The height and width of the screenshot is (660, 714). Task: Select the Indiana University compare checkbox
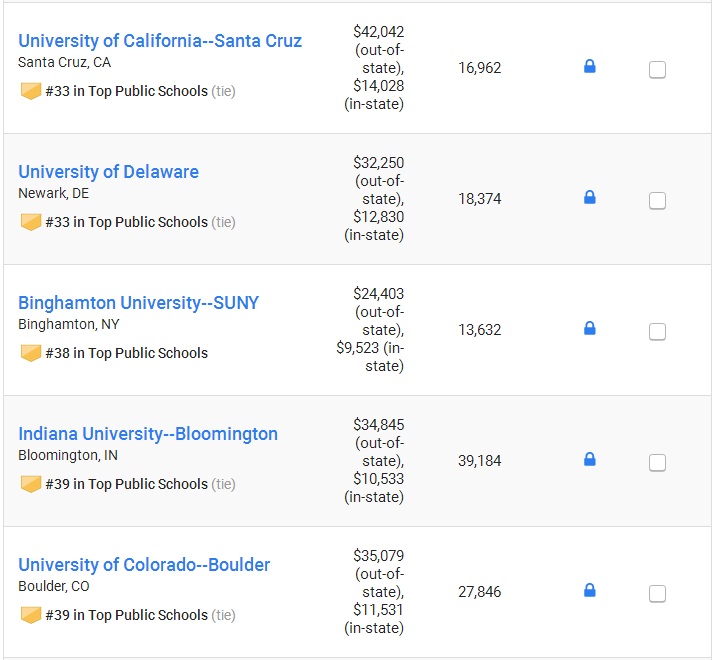click(657, 462)
